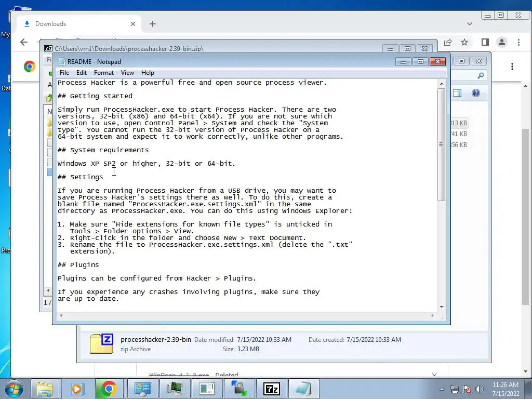Open Windows Media Player from the taskbar

pos(77,389)
